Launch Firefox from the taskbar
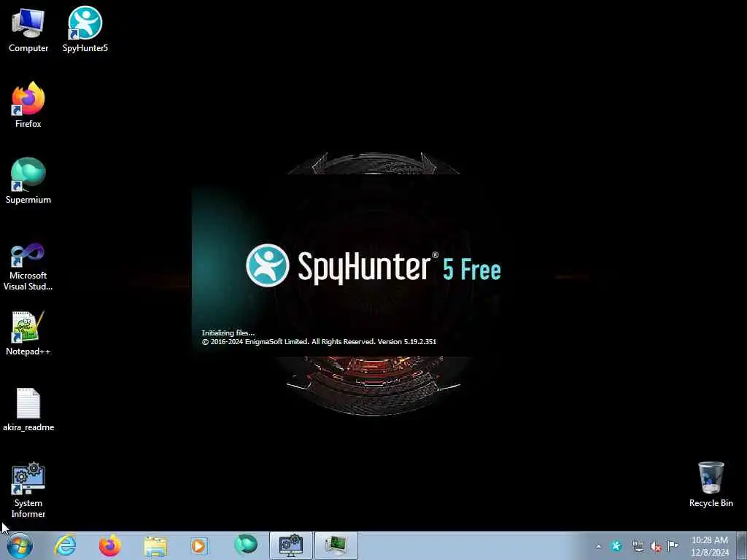 (110, 545)
